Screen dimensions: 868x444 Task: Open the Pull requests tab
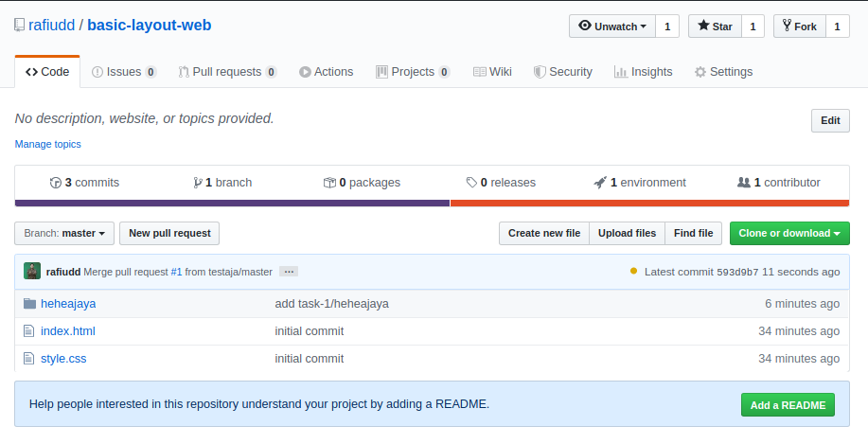[227, 72]
